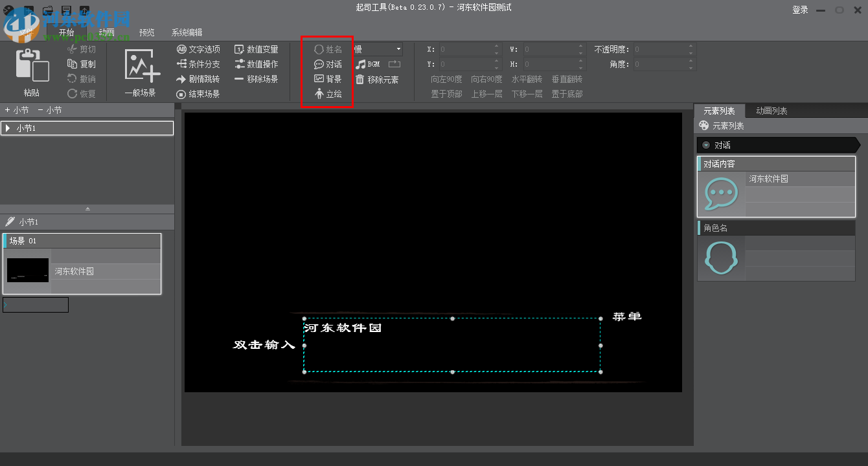Open the speed dropdown showing 慢
Viewport: 868px width, 466px height.
point(377,49)
